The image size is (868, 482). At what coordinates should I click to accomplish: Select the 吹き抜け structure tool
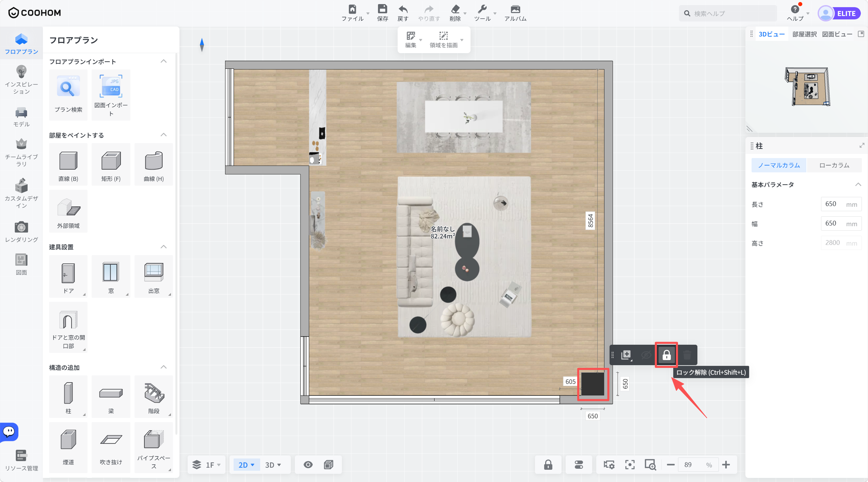[x=111, y=447]
